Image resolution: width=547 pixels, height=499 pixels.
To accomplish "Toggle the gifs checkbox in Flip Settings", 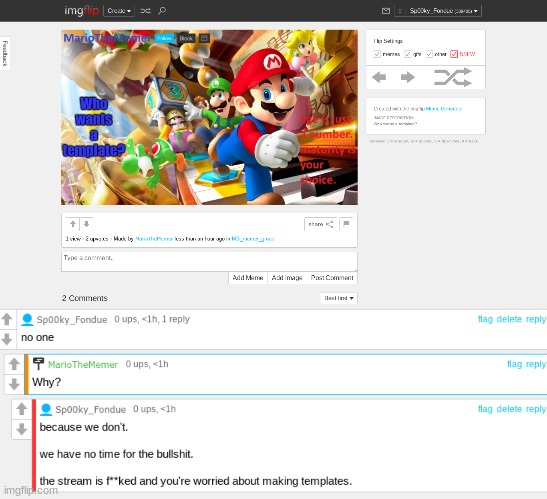I will pyautogui.click(x=407, y=54).
